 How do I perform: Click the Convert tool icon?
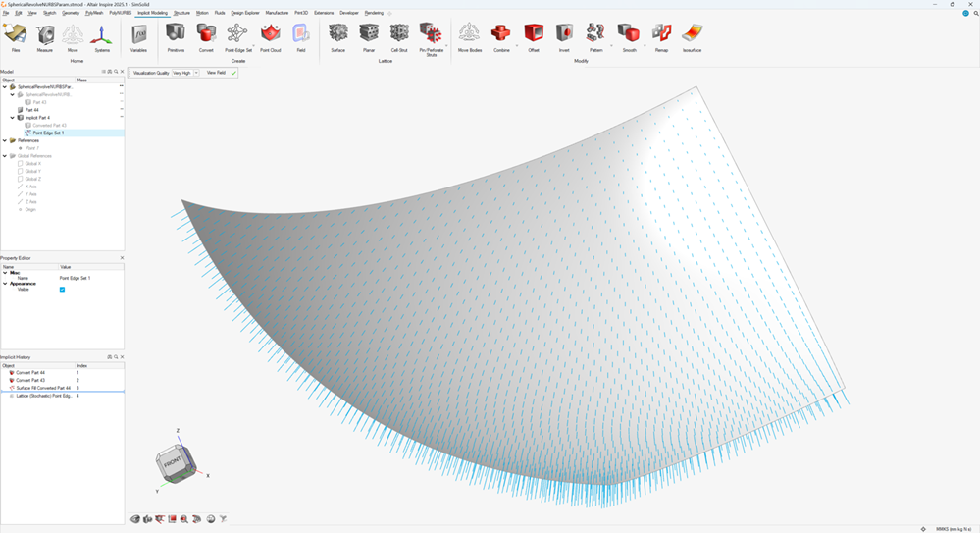tap(206, 34)
